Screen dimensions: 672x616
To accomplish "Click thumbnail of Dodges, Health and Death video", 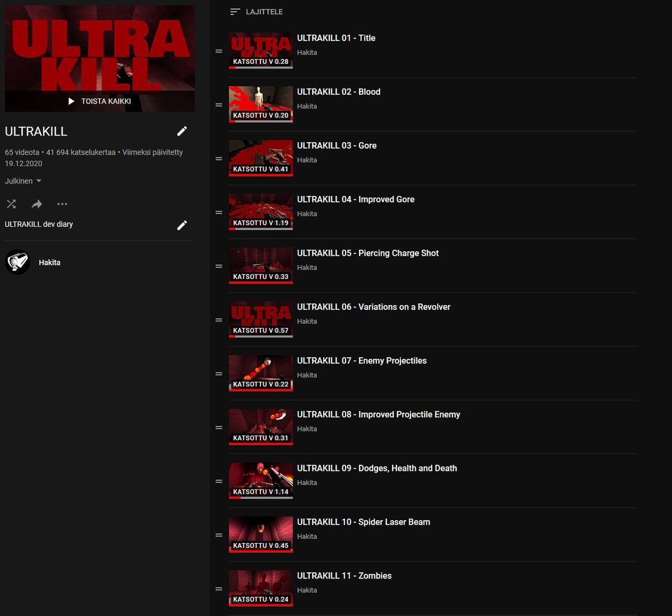I will (261, 480).
